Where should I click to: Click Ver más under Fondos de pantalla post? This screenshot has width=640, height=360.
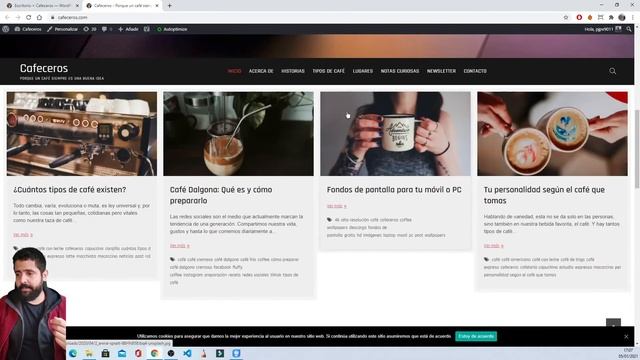(x=336, y=206)
